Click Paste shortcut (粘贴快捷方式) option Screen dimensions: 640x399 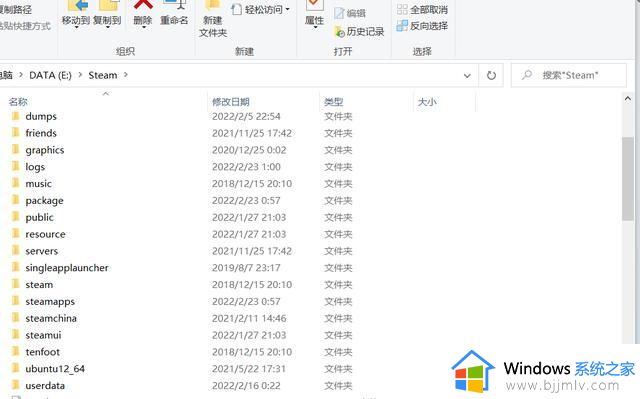(25, 26)
